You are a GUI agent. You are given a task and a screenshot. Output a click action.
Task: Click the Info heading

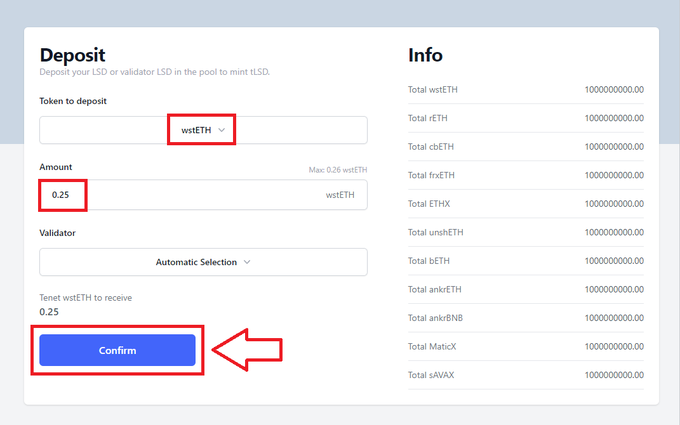click(x=425, y=55)
